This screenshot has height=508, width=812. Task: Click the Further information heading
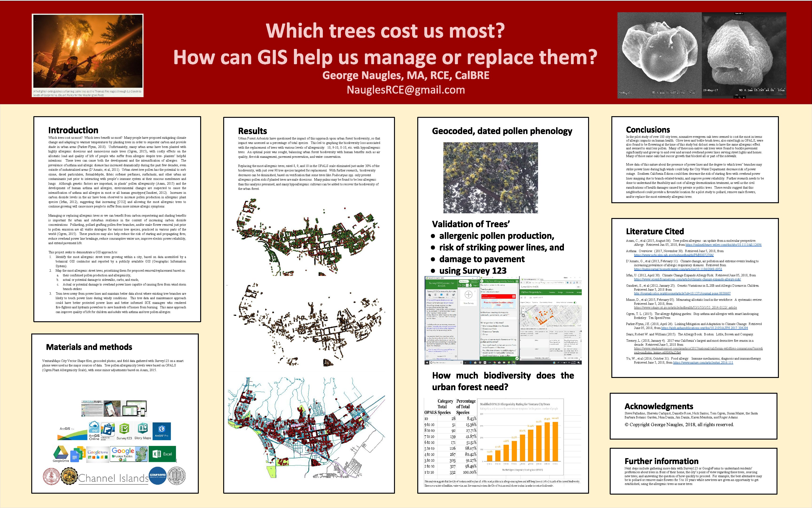pyautogui.click(x=661, y=461)
